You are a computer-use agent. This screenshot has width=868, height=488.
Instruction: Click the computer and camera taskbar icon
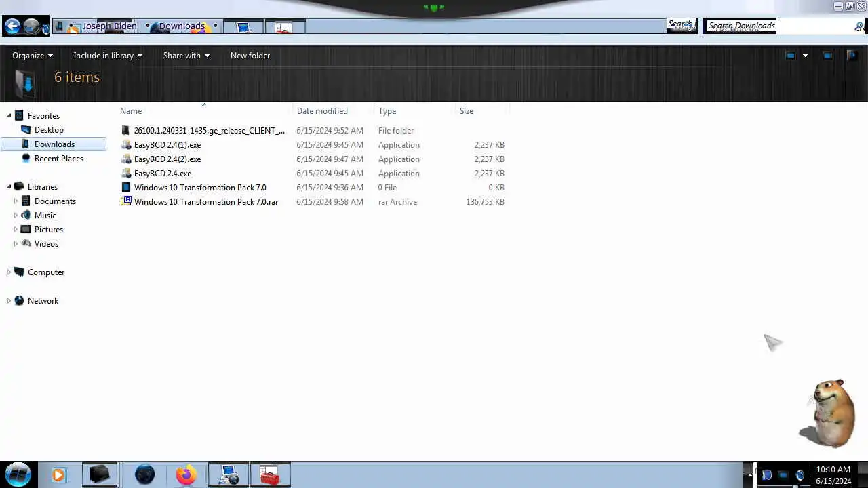[x=229, y=474]
